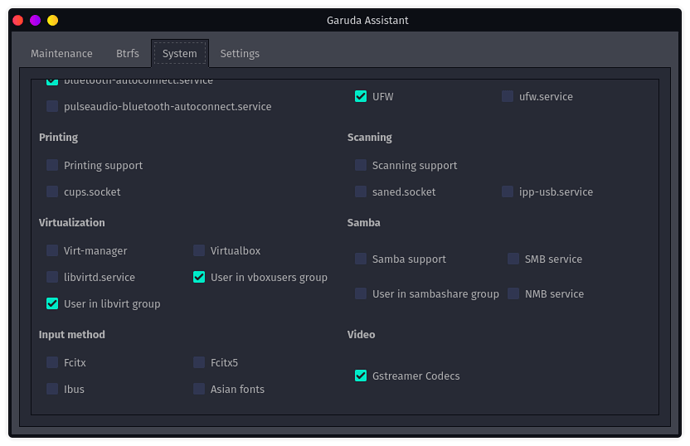Viewport: 690px width, 446px height.
Task: Open the Settings tab
Action: [x=239, y=54]
